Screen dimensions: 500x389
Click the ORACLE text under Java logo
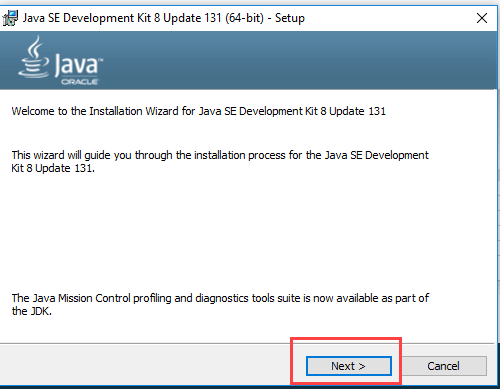click(x=79, y=82)
